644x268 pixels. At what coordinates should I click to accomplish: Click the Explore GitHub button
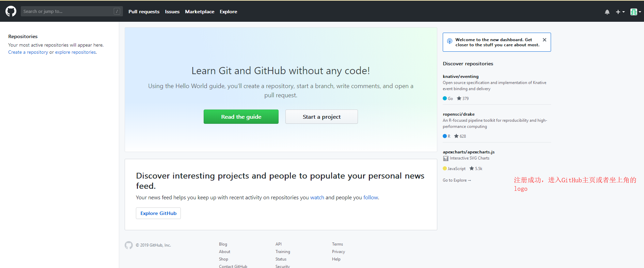point(158,213)
